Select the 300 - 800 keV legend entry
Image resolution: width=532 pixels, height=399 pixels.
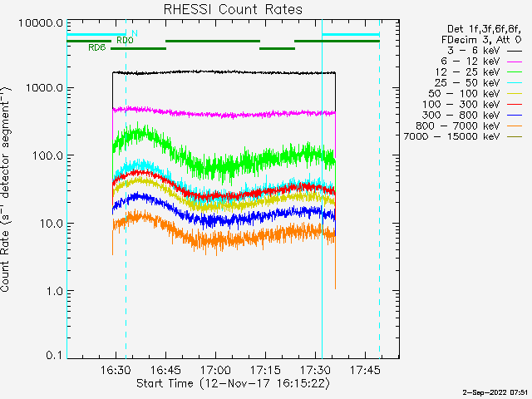pyautogui.click(x=461, y=115)
